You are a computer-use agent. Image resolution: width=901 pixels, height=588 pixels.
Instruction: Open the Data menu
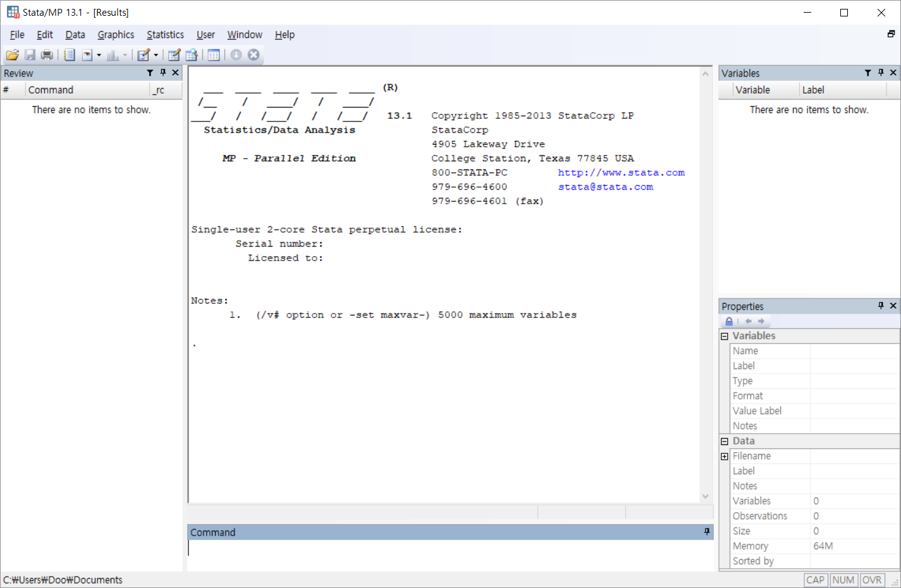75,35
